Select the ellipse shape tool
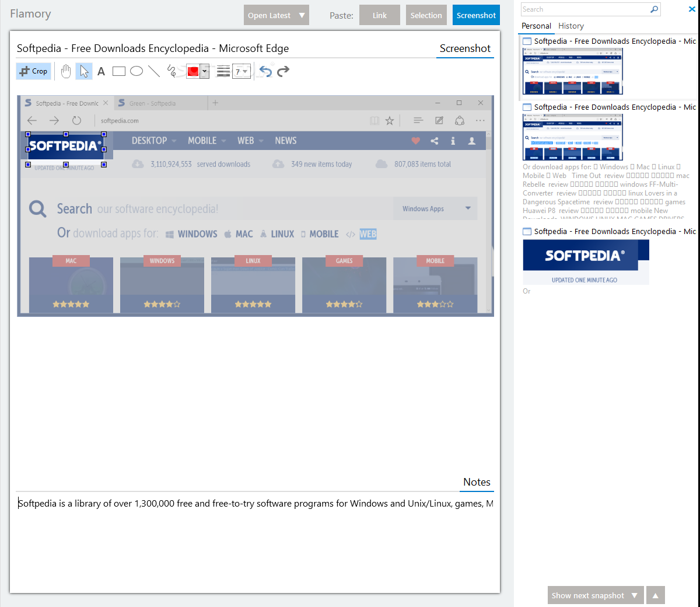This screenshot has width=700, height=607. coord(136,71)
